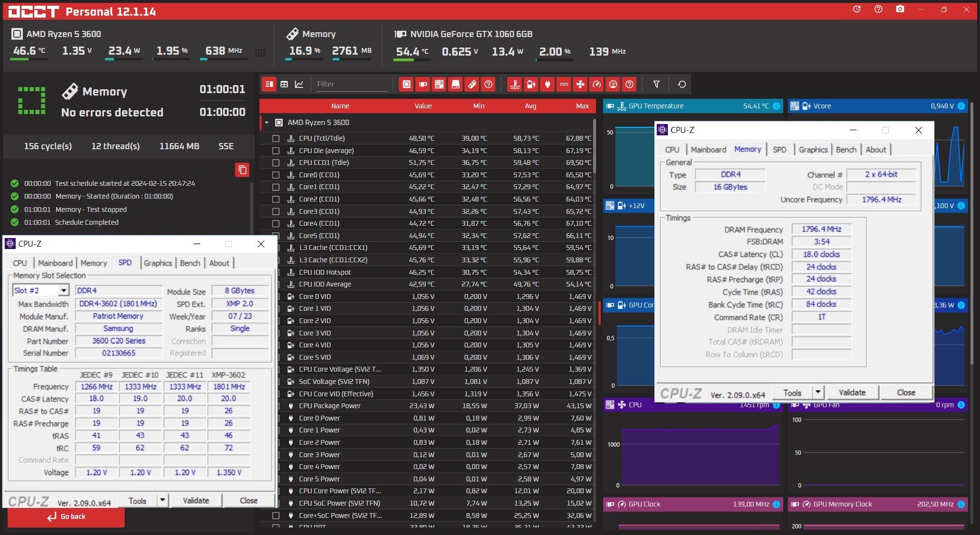Screen dimensions: 980x535
Task: Check the Core3 (CCD1) checkbox
Action: click(276, 211)
